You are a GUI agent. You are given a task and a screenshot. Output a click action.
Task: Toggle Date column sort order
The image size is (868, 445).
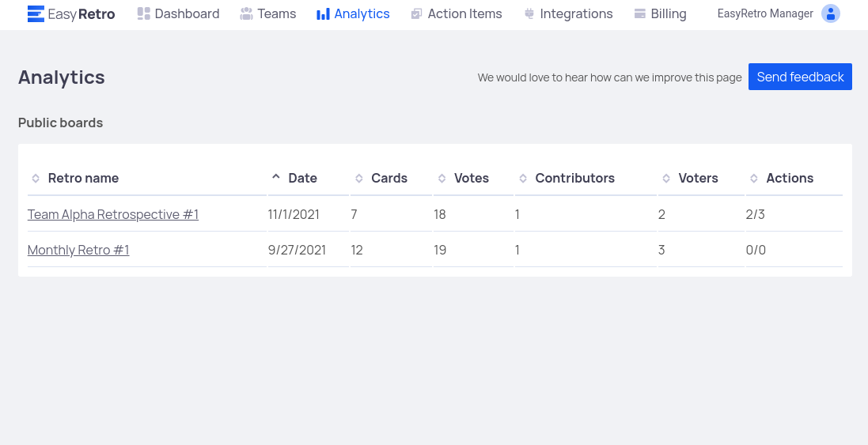click(302, 178)
